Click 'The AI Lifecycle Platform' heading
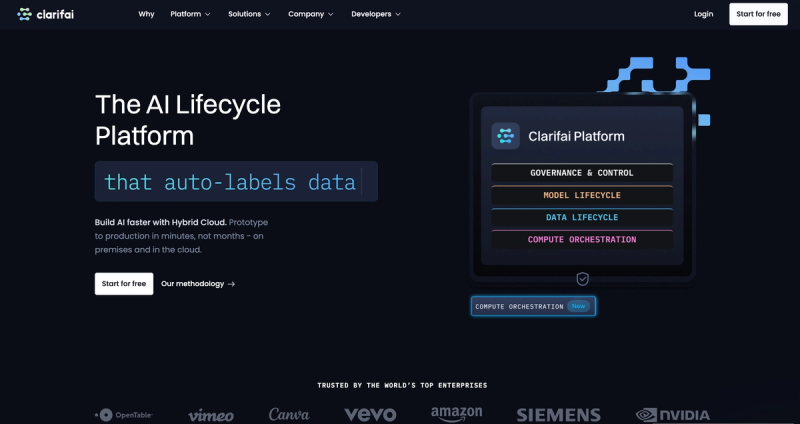Screen dimensions: 800x424 [188, 120]
